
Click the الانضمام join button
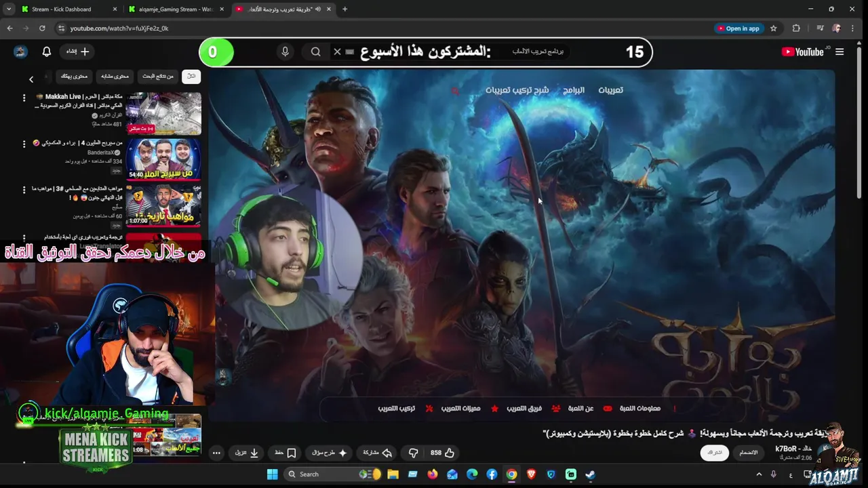(749, 453)
